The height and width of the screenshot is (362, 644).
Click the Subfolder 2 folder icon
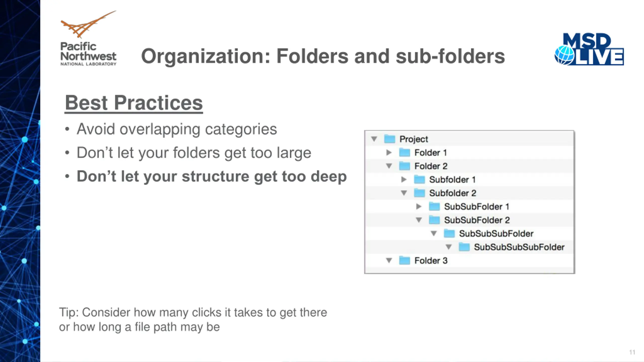click(x=419, y=193)
